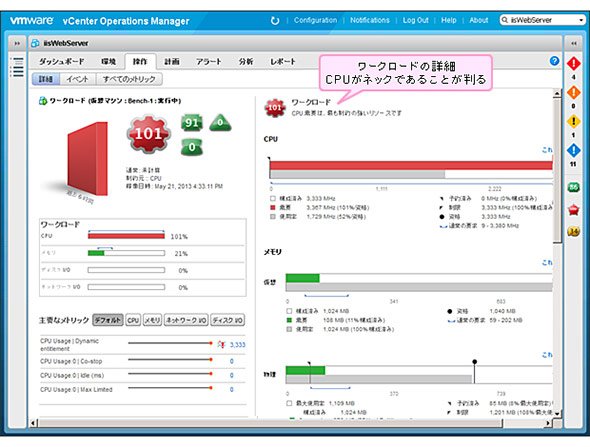Select the イベント sub-tab
This screenshot has width=590, height=447.
click(x=77, y=79)
